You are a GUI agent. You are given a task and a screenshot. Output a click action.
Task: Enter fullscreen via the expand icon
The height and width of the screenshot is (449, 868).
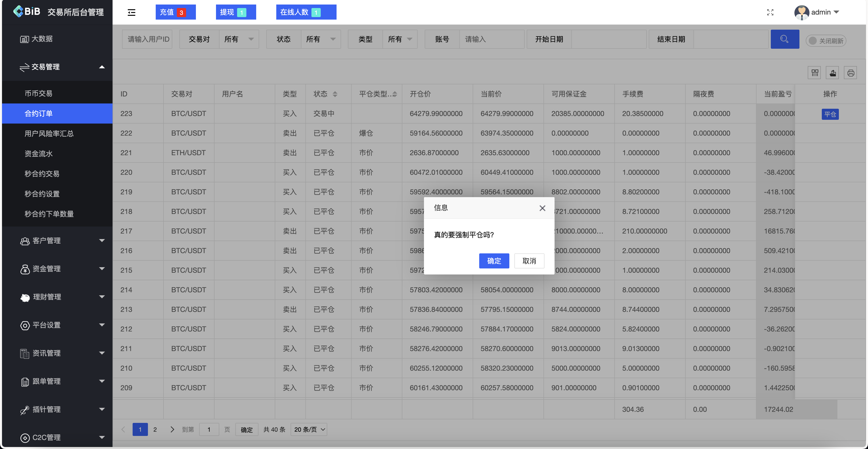coord(770,12)
